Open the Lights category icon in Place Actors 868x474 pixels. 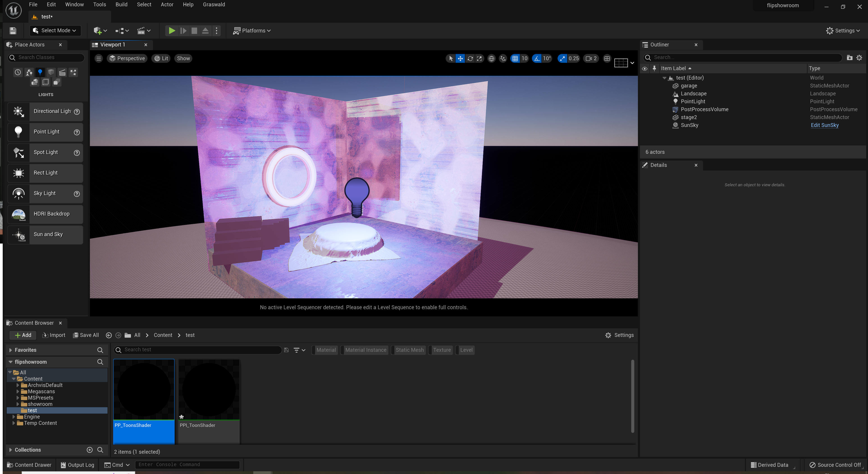[x=40, y=72]
